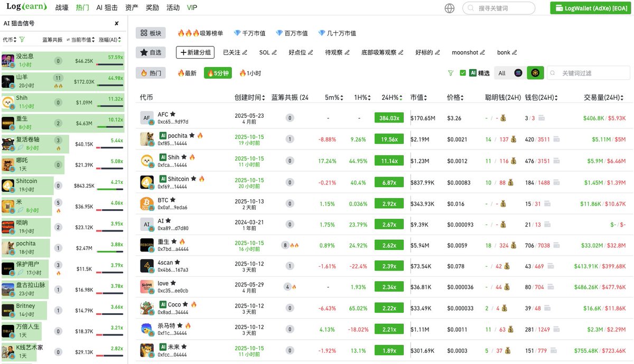This screenshot has height=364, width=634.
Task: Open the AI 狙击 nav tab
Action: point(107,8)
